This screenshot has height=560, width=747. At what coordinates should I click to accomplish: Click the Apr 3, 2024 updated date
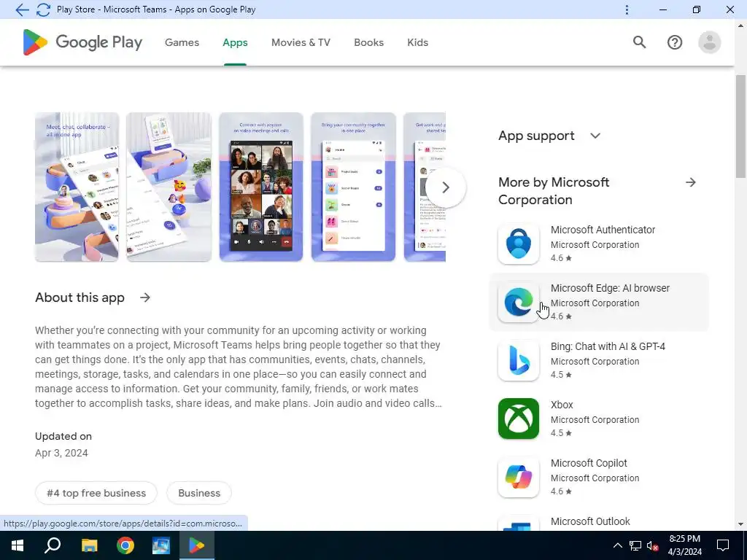(61, 453)
